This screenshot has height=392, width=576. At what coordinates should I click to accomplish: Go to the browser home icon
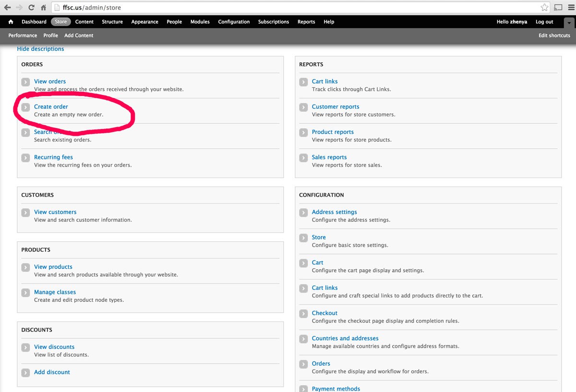(43, 8)
